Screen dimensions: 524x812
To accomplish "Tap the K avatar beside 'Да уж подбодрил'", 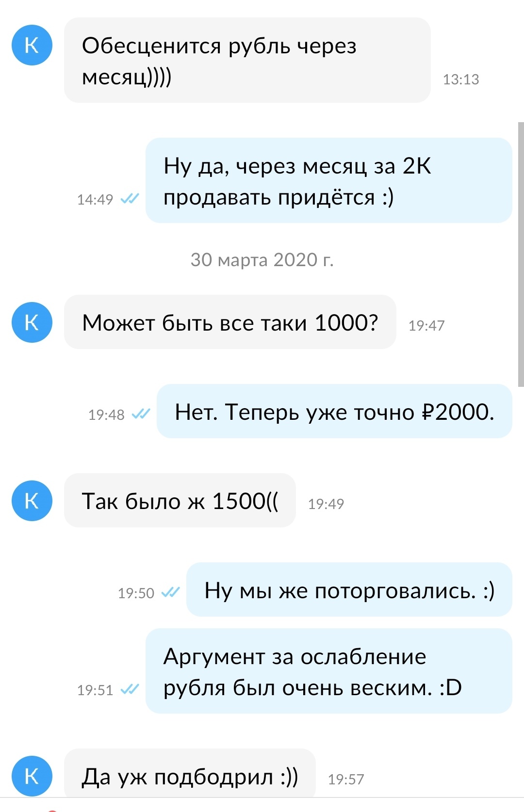I will (x=32, y=776).
